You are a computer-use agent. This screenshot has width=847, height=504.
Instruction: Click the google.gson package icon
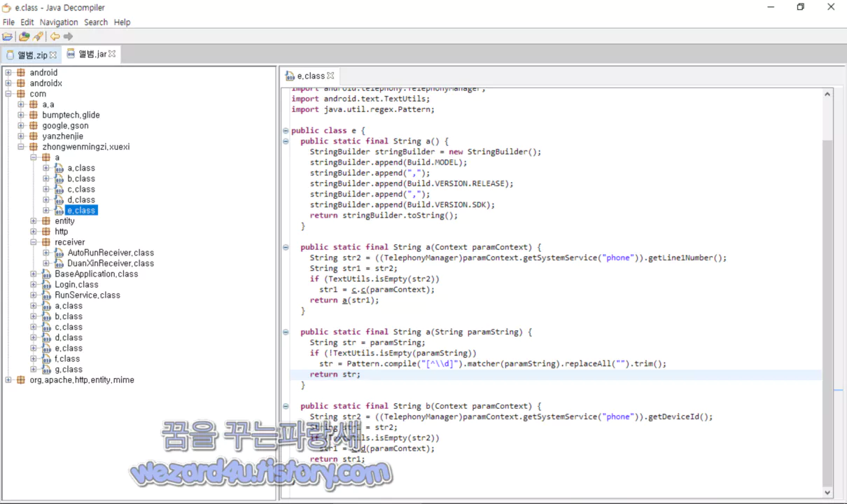tap(34, 126)
